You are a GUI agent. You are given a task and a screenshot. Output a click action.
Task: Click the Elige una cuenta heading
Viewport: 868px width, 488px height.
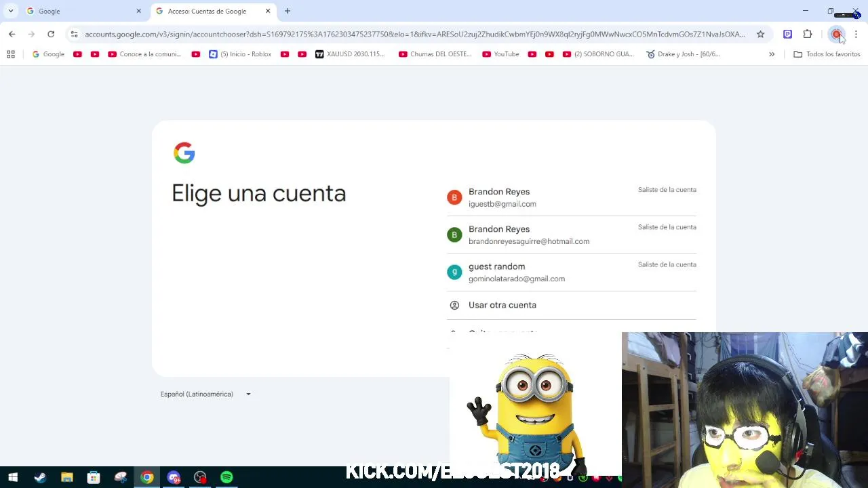tap(259, 193)
